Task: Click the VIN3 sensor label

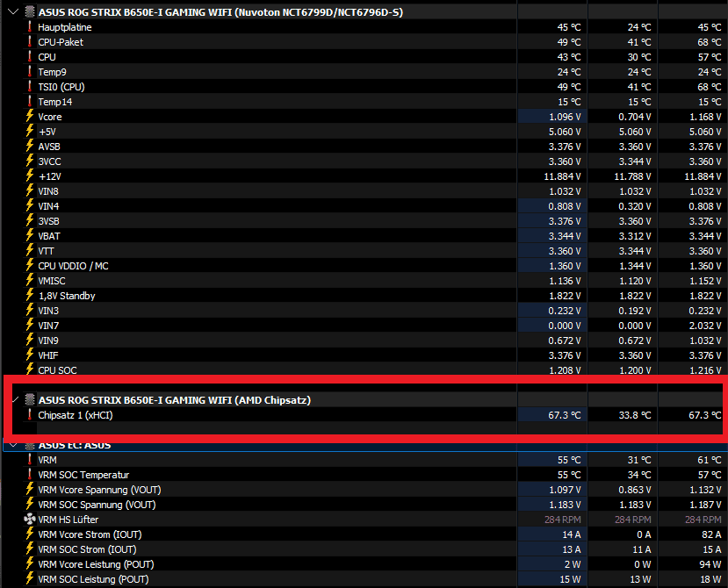Action: click(x=48, y=311)
